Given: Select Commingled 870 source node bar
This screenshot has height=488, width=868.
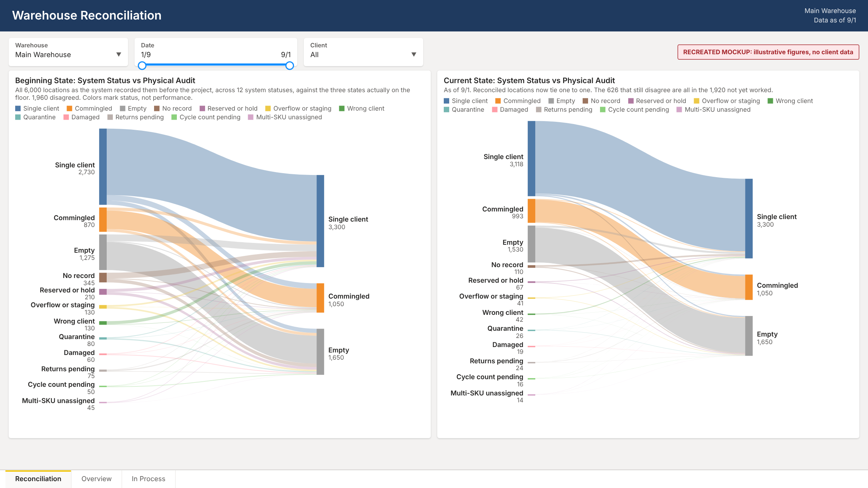Looking at the screenshot, I should [x=103, y=219].
